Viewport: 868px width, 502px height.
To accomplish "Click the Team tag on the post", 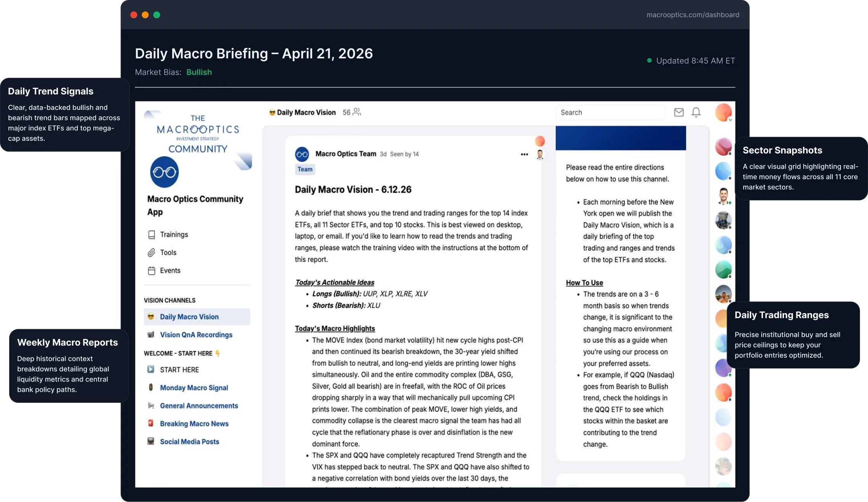I will coord(305,169).
